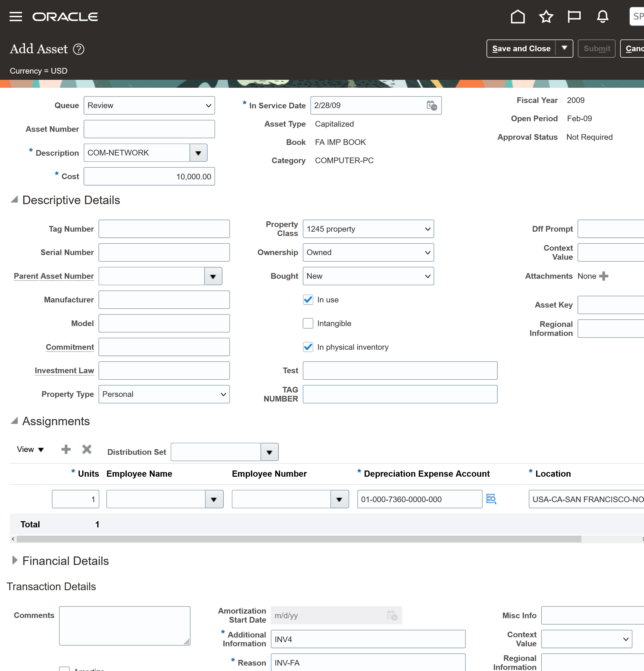Open the Notifications bell icon

coord(603,16)
